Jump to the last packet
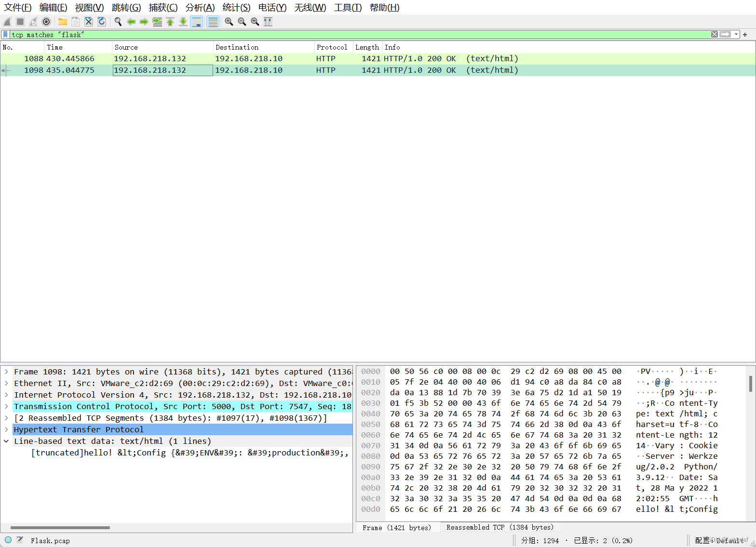This screenshot has width=756, height=547. point(183,22)
